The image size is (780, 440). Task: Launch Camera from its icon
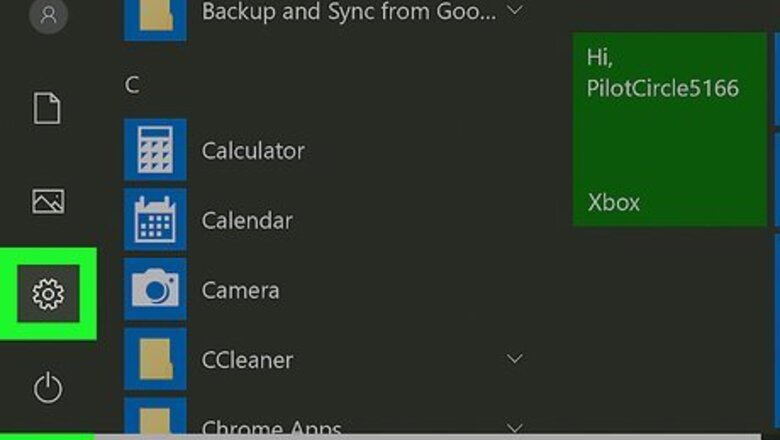point(155,289)
